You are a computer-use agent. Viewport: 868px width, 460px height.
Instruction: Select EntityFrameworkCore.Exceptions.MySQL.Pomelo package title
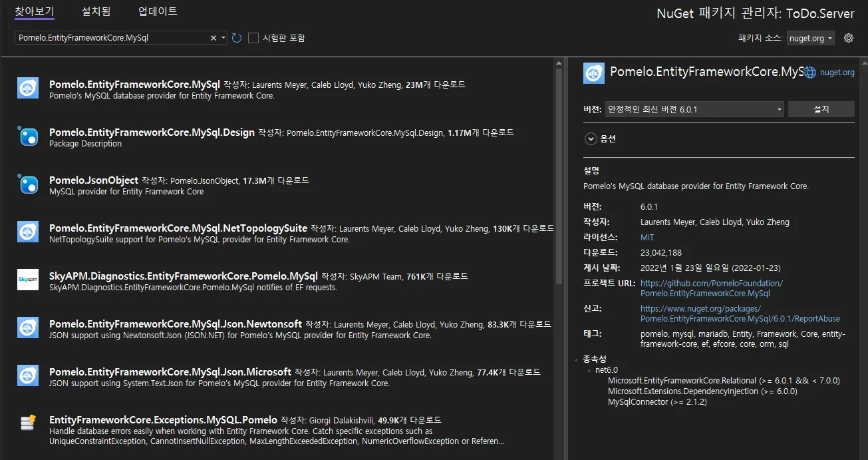163,420
